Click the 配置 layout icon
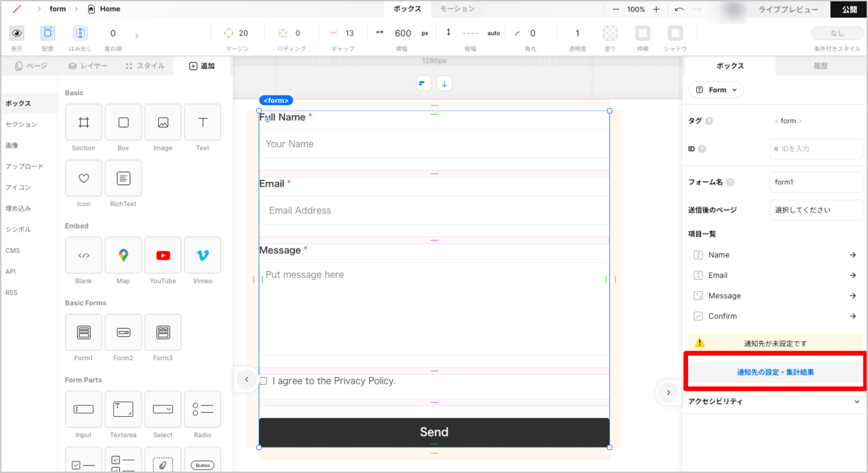 (x=47, y=33)
